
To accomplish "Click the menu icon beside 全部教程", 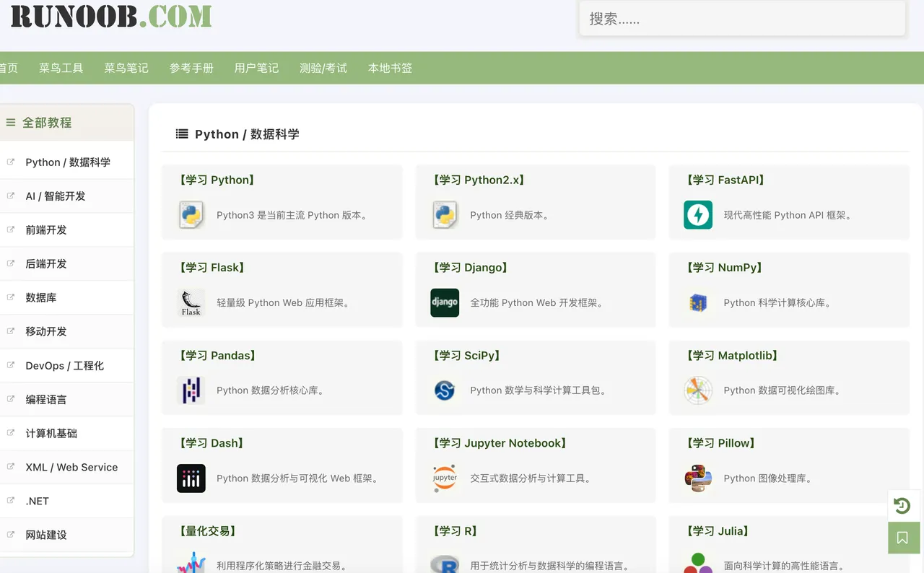I will (x=11, y=123).
